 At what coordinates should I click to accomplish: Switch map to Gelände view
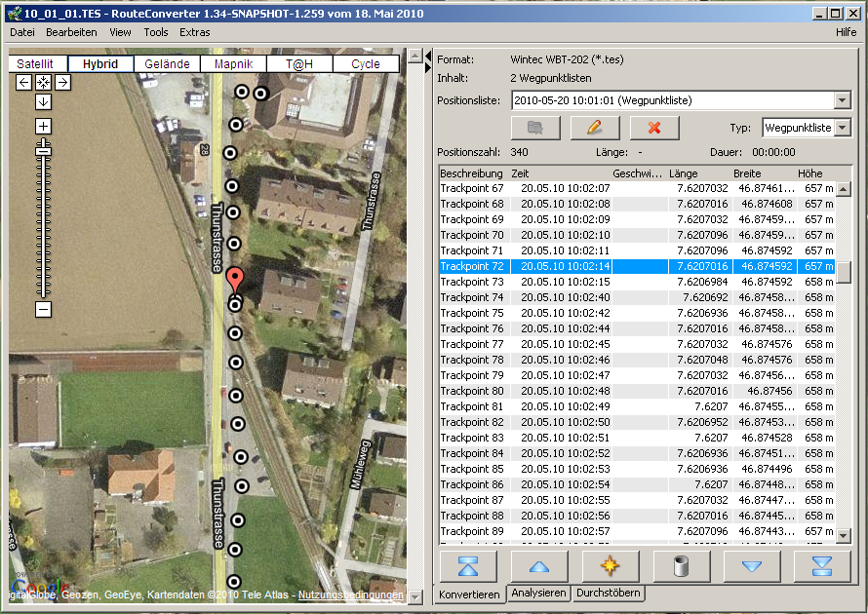tap(167, 64)
